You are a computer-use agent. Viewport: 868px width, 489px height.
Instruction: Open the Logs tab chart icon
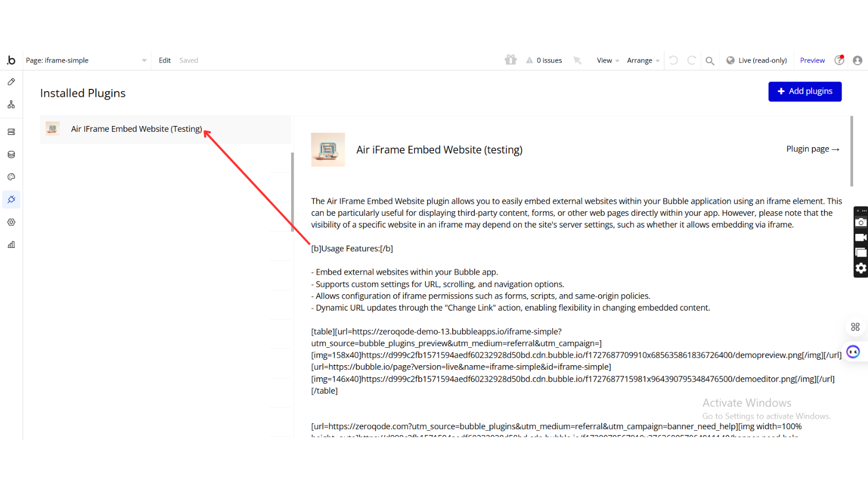pos(11,245)
